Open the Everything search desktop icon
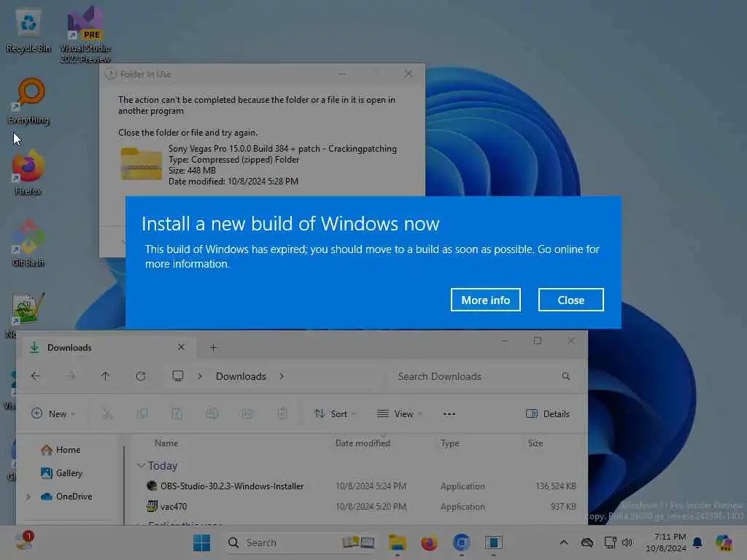This screenshot has height=560, width=747. (29, 101)
